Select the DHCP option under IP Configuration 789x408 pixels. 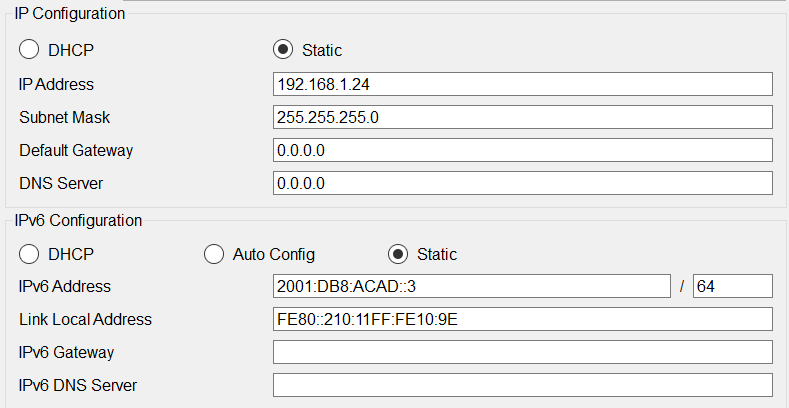tap(29, 50)
